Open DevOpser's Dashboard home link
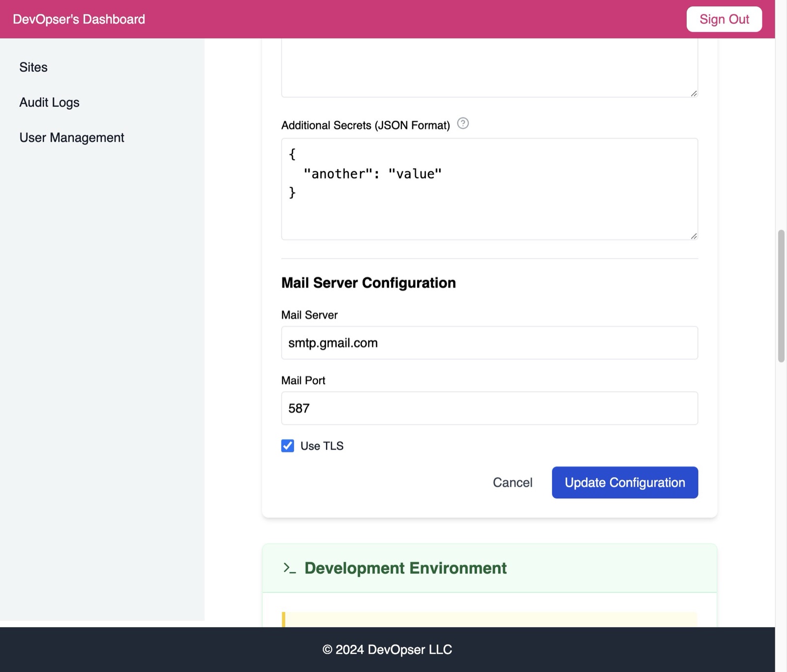787x672 pixels. click(x=79, y=19)
